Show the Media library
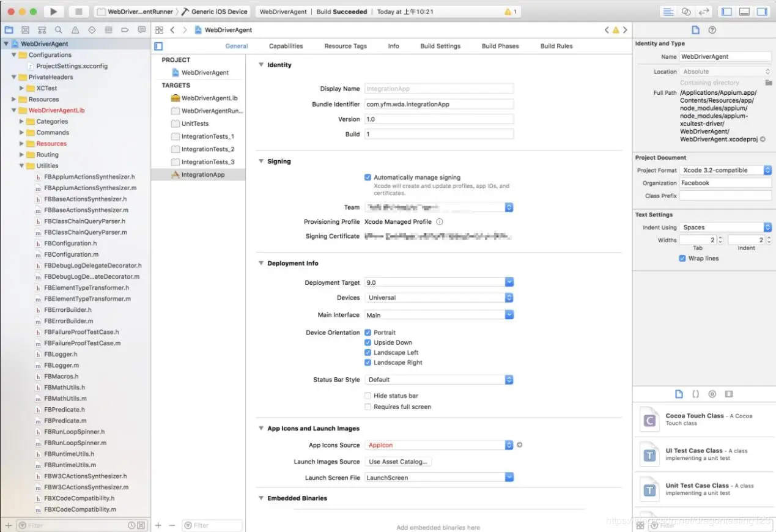 (x=728, y=394)
